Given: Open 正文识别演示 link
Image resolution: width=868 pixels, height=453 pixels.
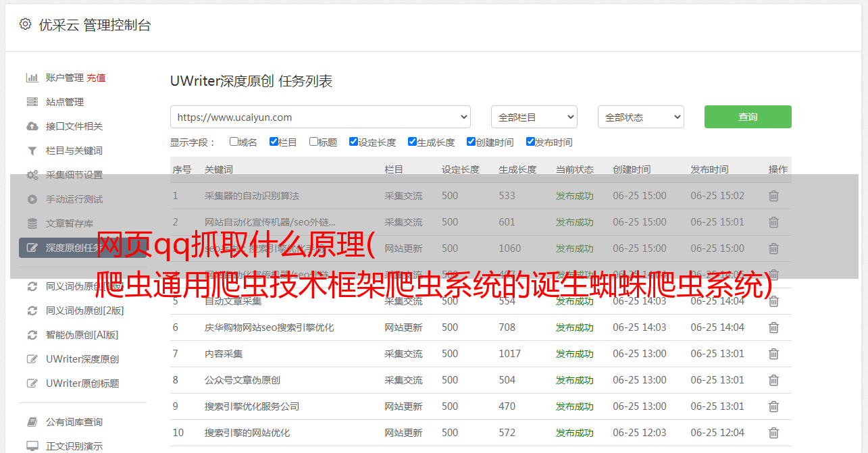Looking at the screenshot, I should tap(74, 446).
